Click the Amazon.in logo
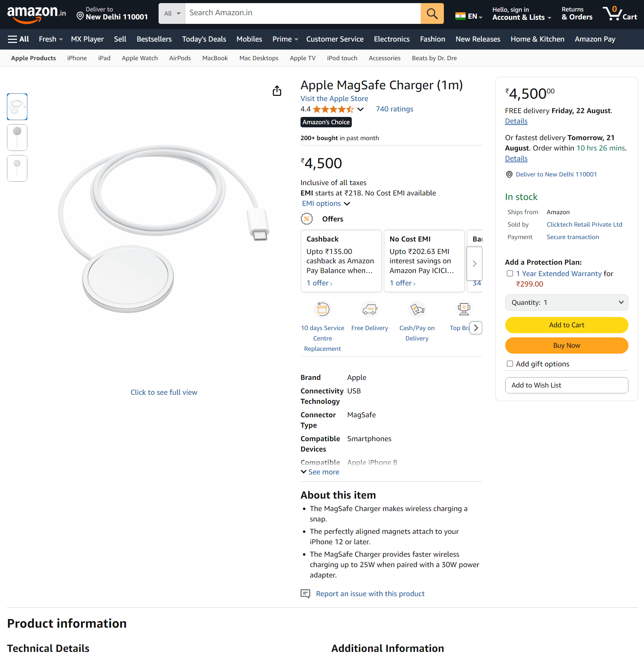Viewport: 644px width, 655px height. pos(36,14)
